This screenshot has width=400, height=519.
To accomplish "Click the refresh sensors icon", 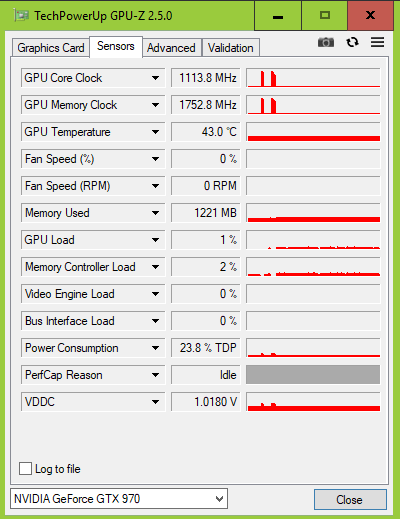I will click(x=352, y=42).
